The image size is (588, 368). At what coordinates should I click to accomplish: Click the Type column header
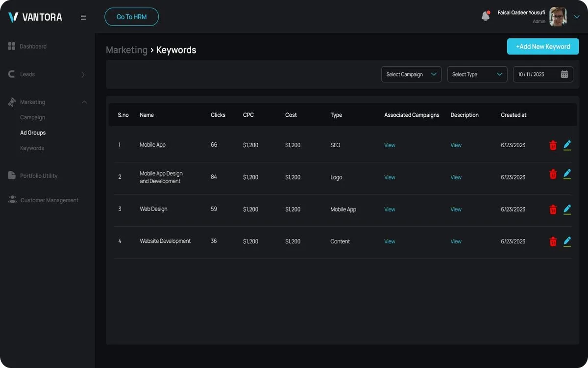coord(336,115)
